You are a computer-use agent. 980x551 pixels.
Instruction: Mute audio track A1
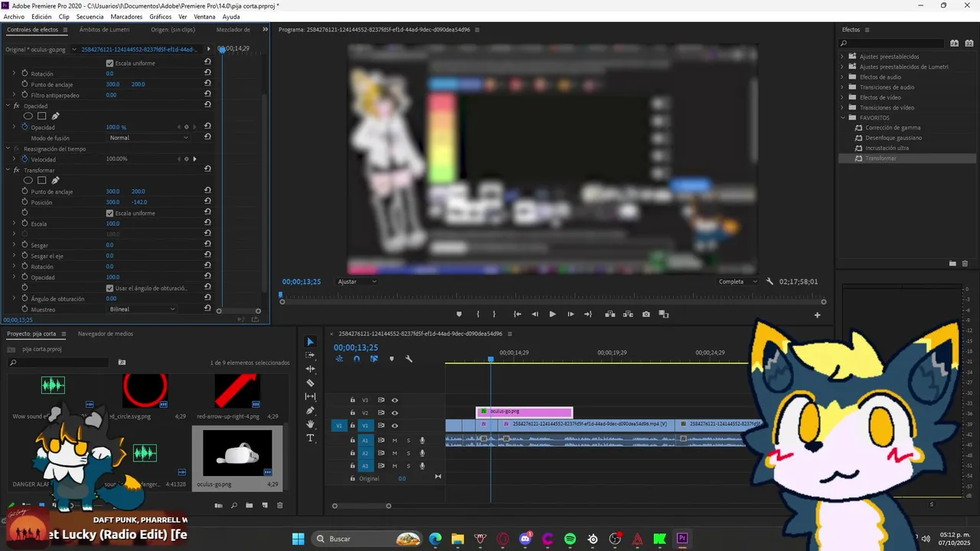click(395, 440)
